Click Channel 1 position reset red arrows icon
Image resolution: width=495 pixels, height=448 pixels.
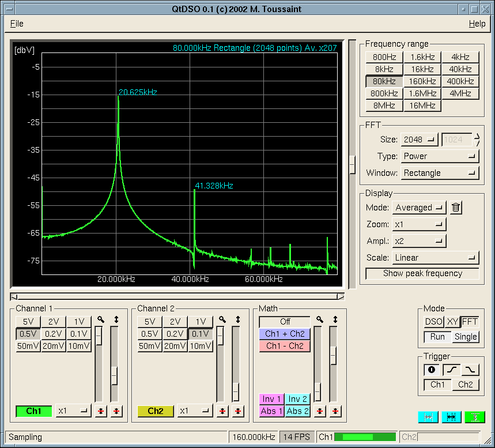click(x=116, y=411)
